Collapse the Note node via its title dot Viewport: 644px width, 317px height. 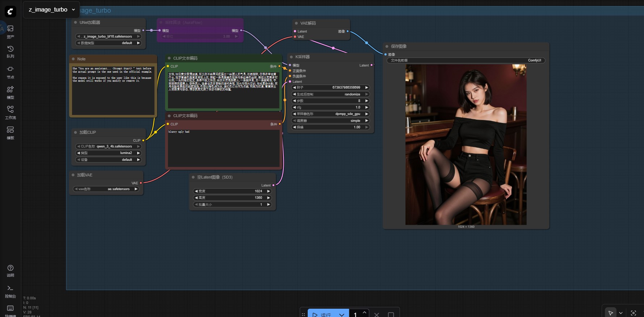tap(73, 59)
